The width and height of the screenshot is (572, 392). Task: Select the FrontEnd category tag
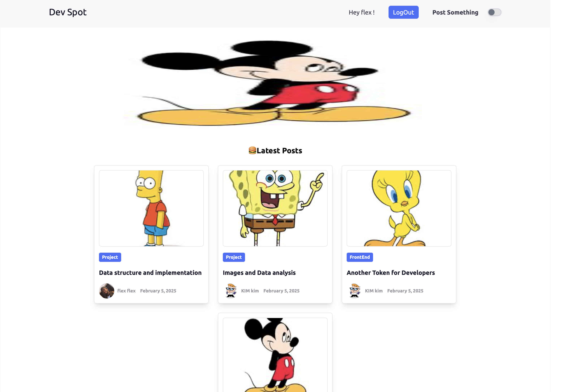pos(360,257)
